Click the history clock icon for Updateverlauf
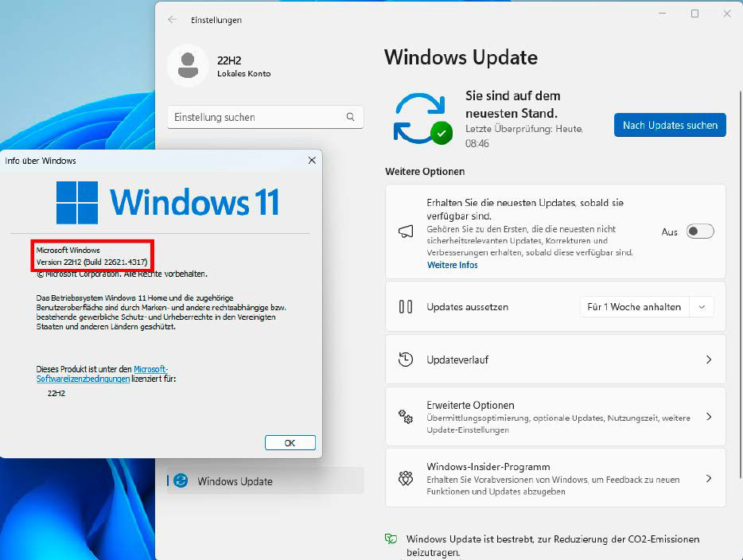 [406, 359]
